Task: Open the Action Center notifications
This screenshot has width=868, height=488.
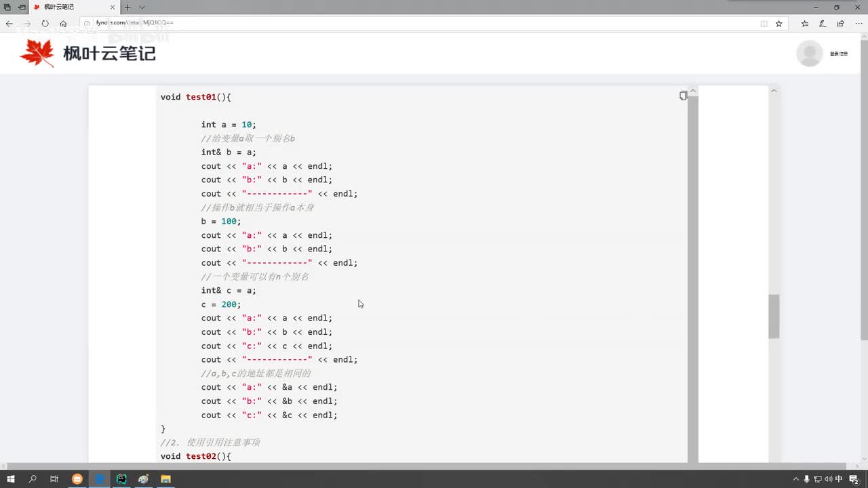Action: coord(854,479)
